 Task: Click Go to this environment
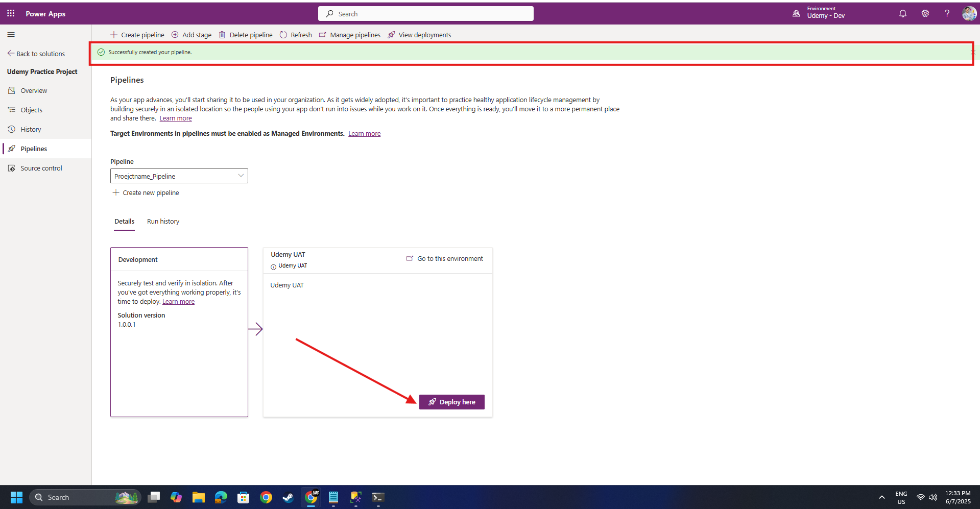click(x=444, y=259)
